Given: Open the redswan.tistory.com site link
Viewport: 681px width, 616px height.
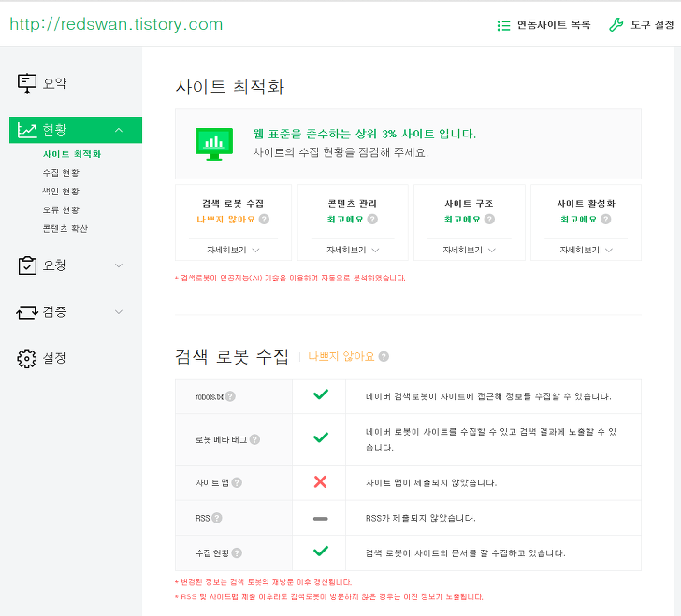Looking at the screenshot, I should 116,24.
